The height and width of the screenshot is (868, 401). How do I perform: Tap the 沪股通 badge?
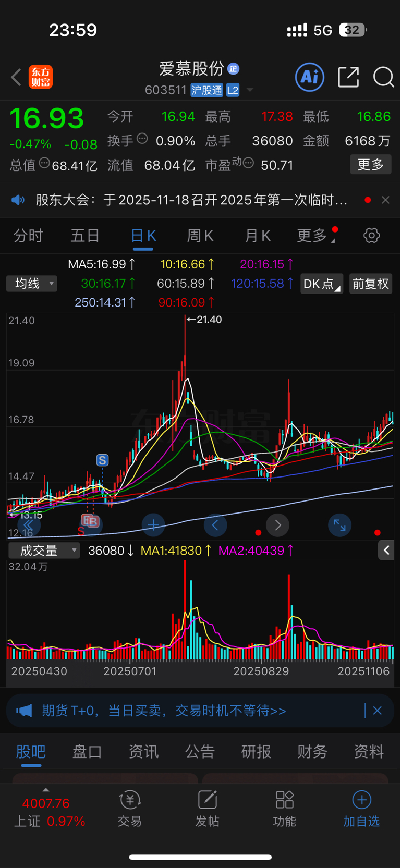coord(206,90)
